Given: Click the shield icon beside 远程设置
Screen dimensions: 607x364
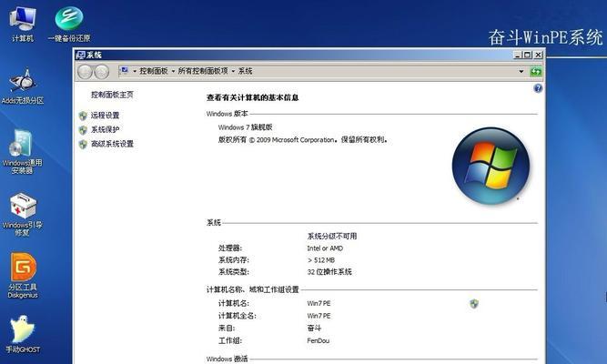Looking at the screenshot, I should [x=83, y=116].
